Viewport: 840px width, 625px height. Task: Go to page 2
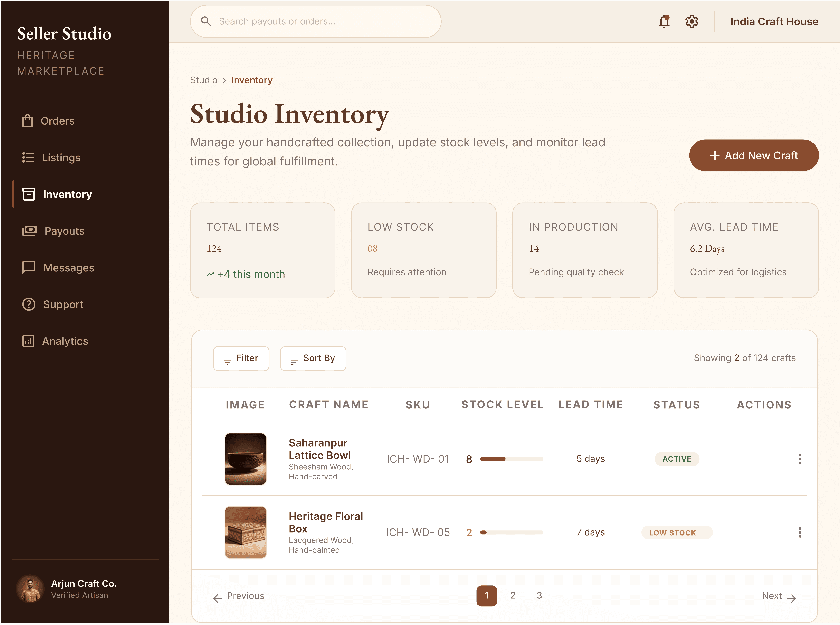(x=513, y=595)
